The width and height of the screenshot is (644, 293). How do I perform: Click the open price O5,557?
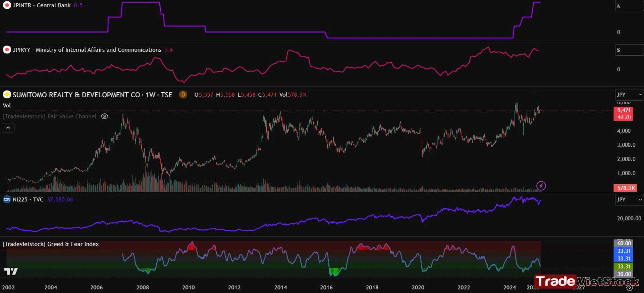coord(204,95)
